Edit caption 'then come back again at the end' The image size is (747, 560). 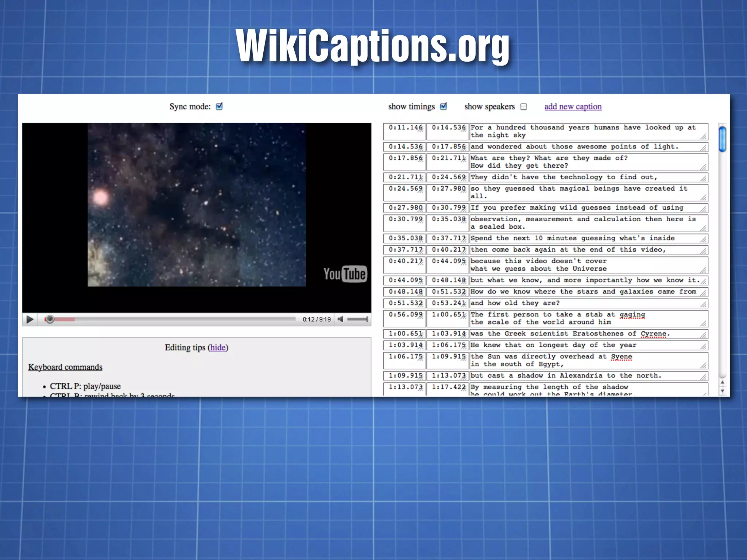point(589,250)
